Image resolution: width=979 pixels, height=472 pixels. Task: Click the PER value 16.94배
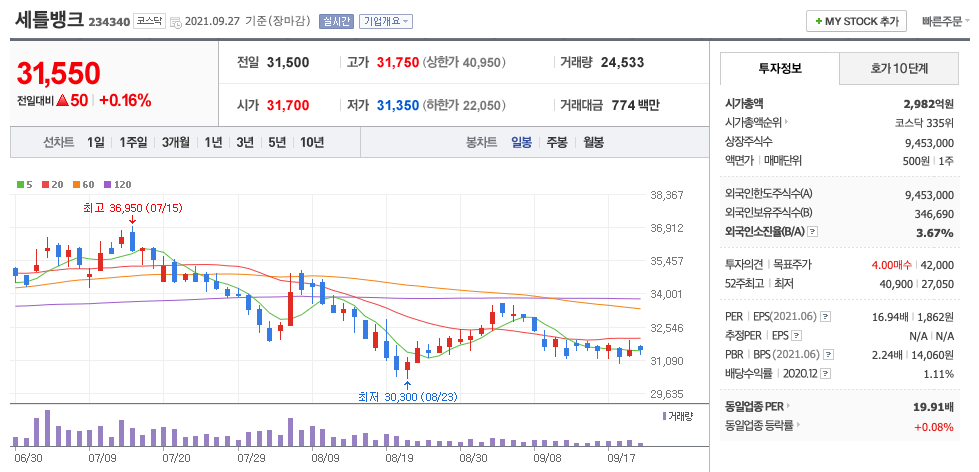click(892, 317)
